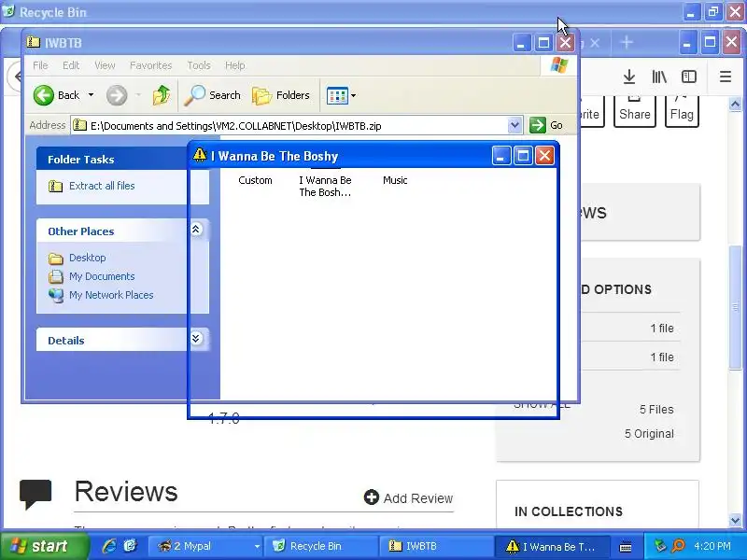Viewport: 747px width, 560px height.
Task: Click Add Review link
Action: (x=408, y=498)
